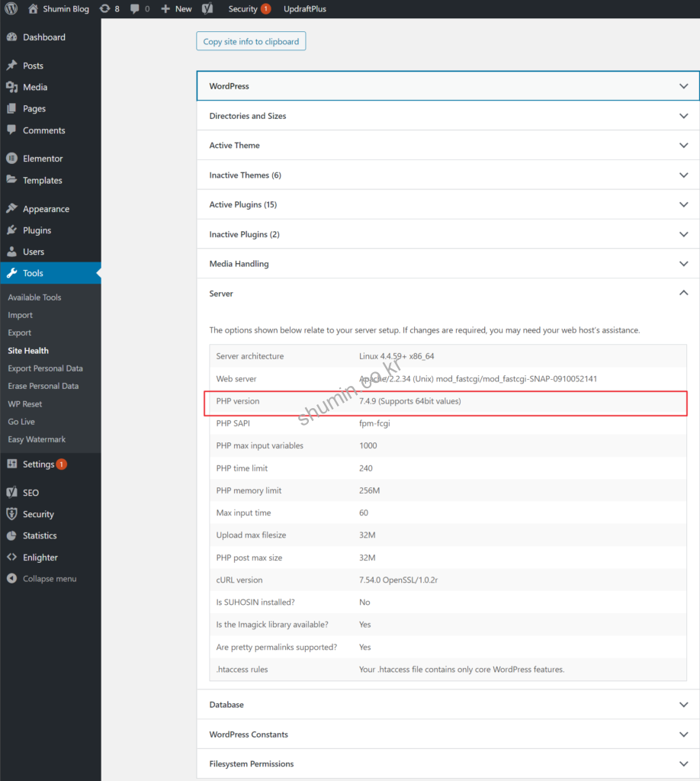Expand Active Plugins (15) panel
Viewport: 700px width, 781px height.
448,204
